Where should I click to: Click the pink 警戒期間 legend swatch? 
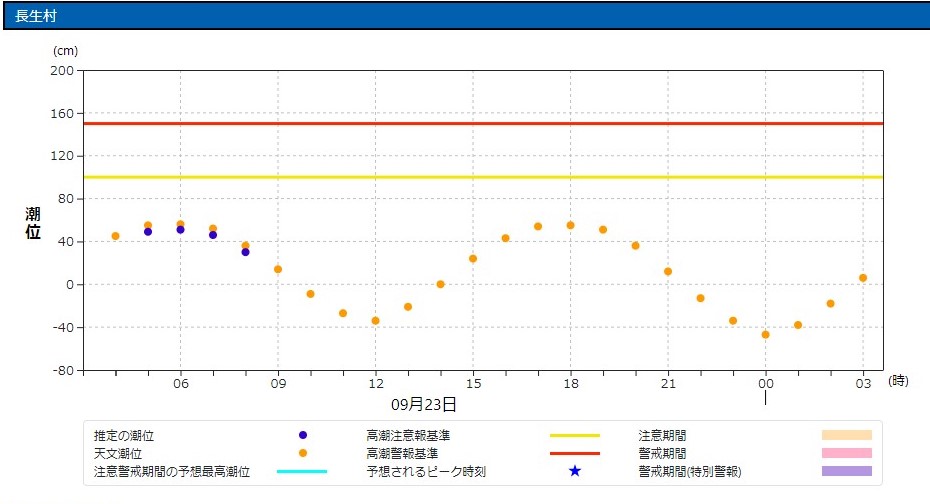click(847, 453)
